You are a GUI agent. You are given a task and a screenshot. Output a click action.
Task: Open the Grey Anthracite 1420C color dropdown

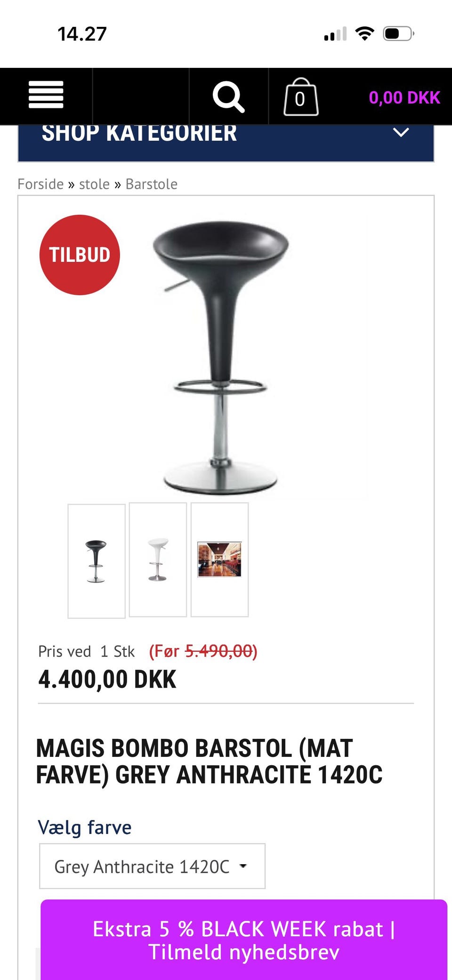(x=152, y=866)
